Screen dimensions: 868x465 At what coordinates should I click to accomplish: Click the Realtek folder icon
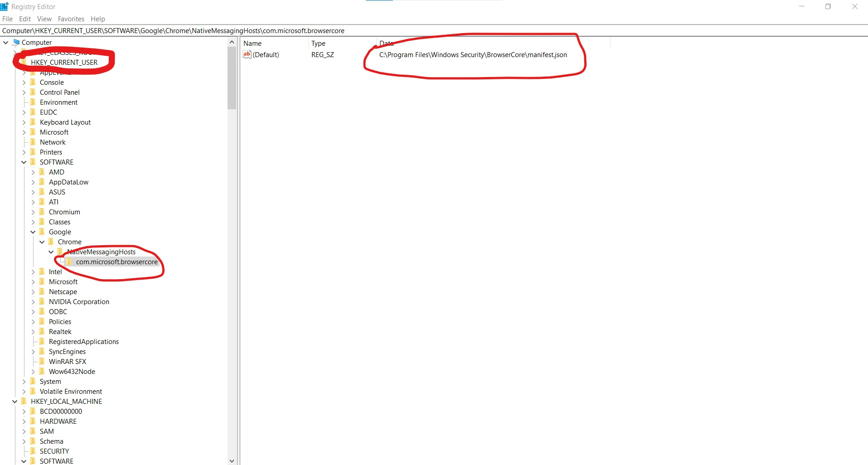(x=42, y=331)
